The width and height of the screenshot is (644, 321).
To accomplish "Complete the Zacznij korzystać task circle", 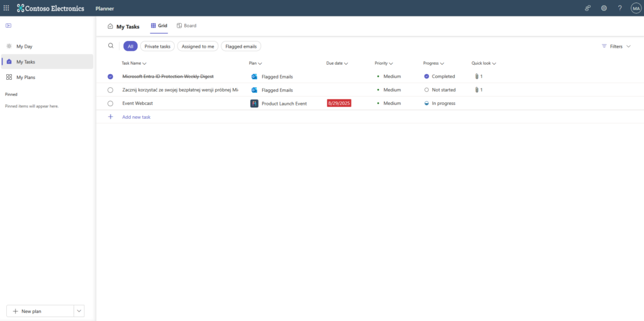I will click(x=111, y=90).
